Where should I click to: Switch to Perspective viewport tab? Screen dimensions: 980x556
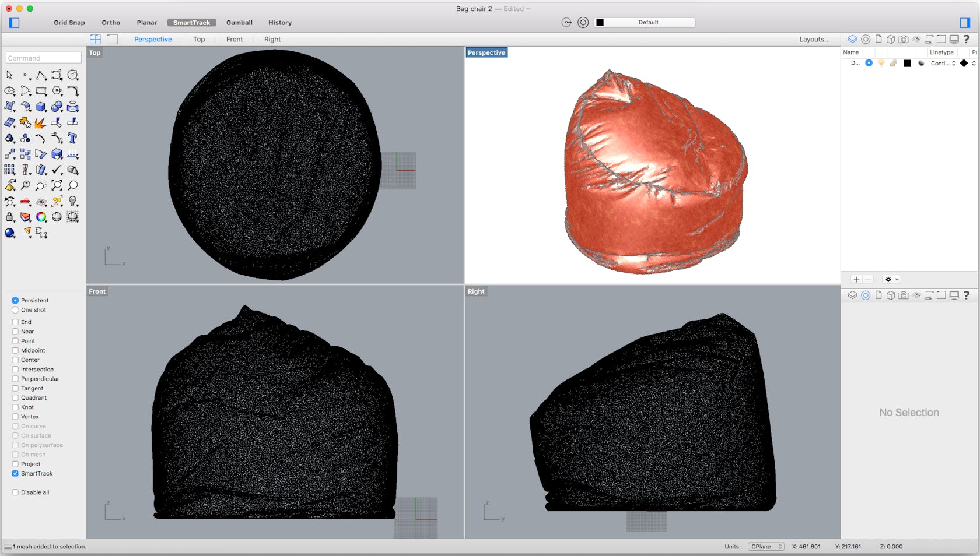pyautogui.click(x=153, y=40)
